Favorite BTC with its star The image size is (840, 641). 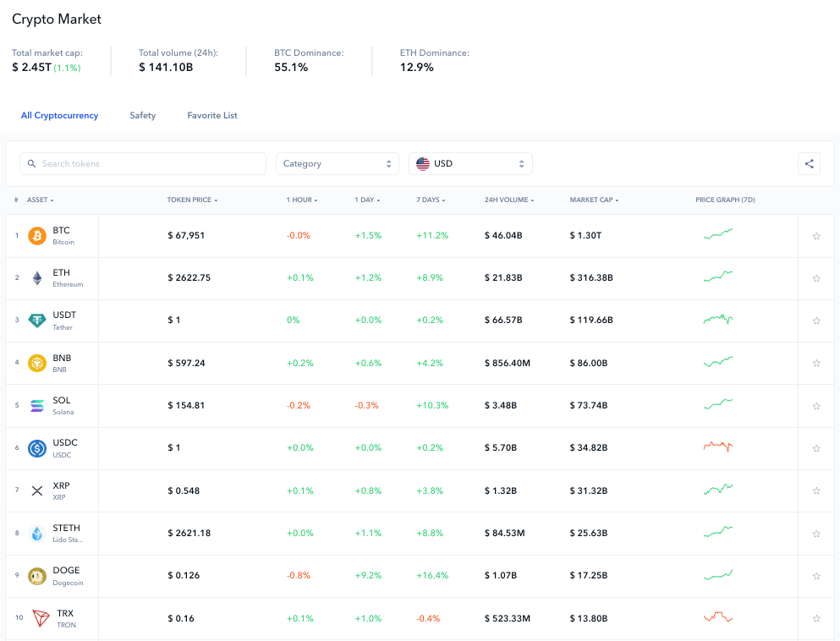point(816,236)
